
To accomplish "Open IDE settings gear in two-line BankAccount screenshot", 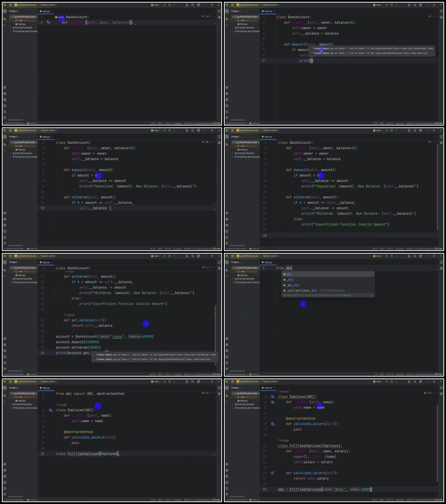I will point(199,5).
